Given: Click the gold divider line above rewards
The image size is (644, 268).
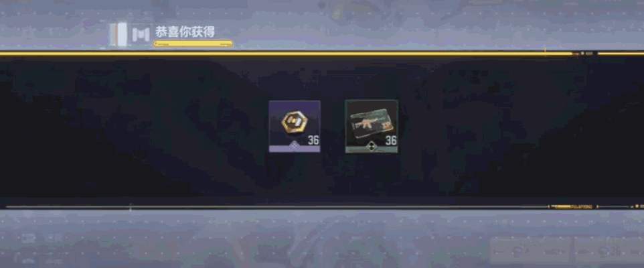Looking at the screenshot, I should [287, 54].
